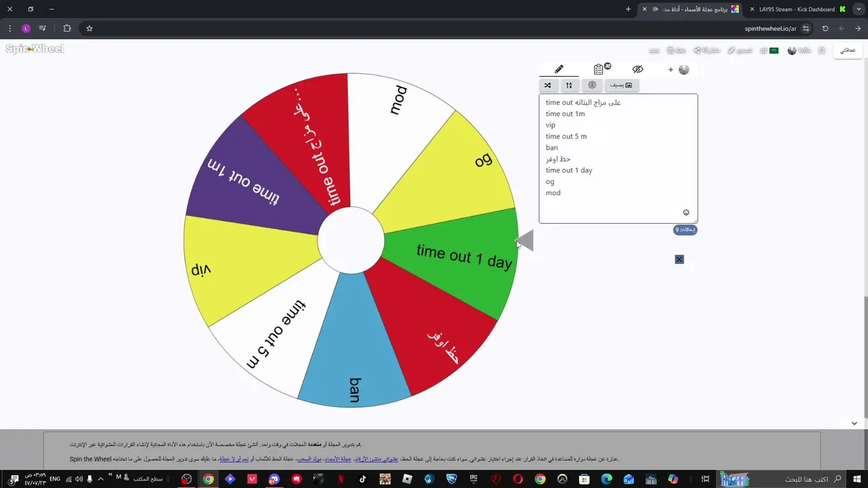
Task: Open the browser site info icon
Action: pos(806,28)
